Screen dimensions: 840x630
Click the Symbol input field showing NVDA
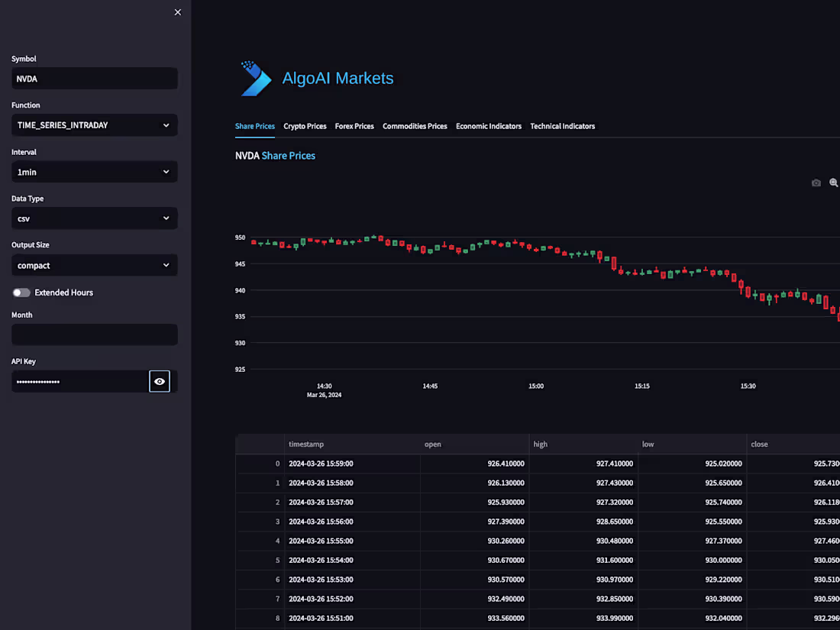94,78
